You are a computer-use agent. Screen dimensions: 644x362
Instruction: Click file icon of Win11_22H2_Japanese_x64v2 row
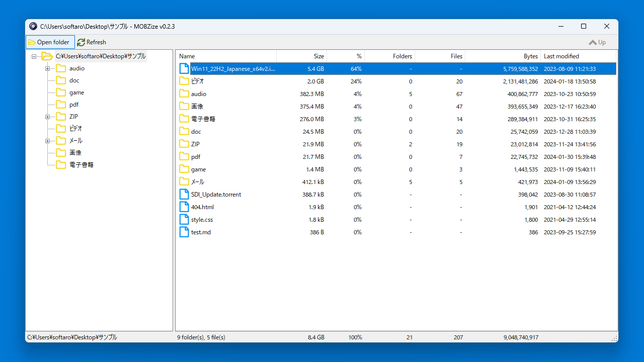[184, 69]
